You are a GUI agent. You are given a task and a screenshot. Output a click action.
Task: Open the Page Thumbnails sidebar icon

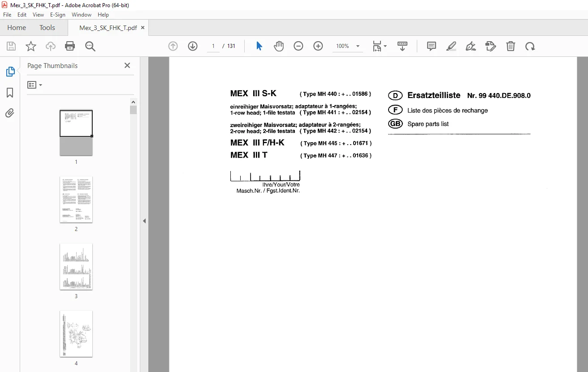10,71
